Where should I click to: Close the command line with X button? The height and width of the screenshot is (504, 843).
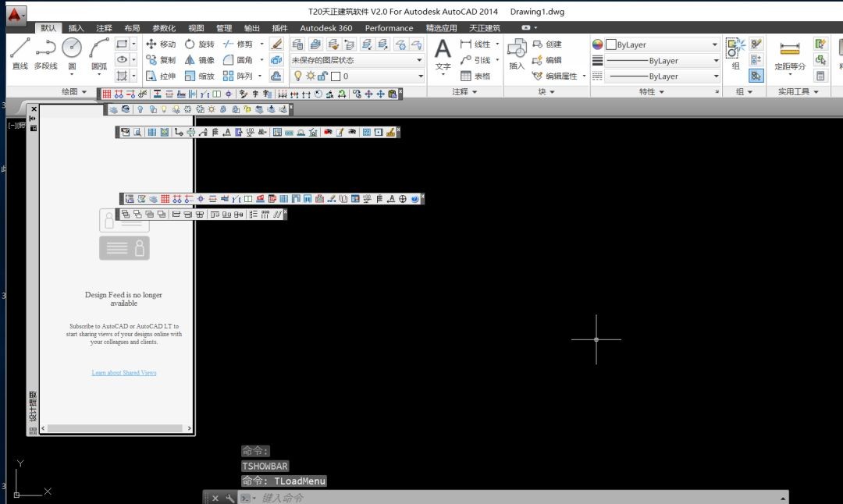[x=215, y=498]
